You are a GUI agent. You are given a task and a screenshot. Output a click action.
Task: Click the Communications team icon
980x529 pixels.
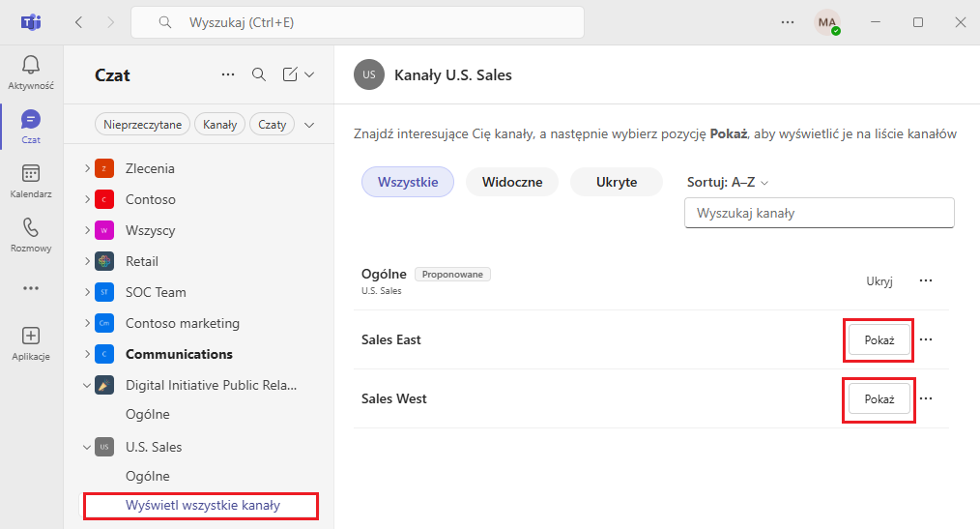(104, 354)
